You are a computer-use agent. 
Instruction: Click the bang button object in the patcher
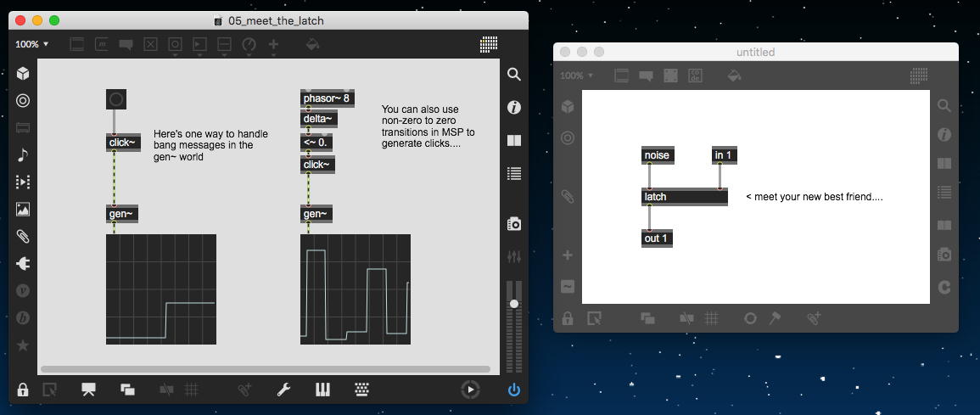click(x=116, y=99)
